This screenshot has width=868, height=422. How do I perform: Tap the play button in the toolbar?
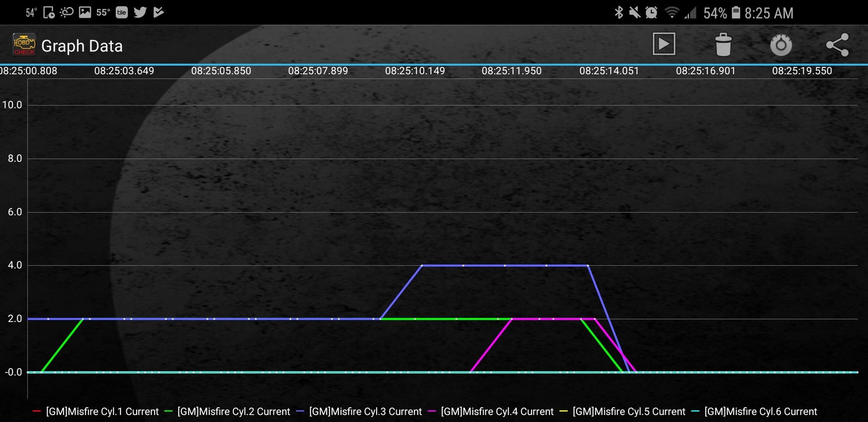pyautogui.click(x=664, y=44)
